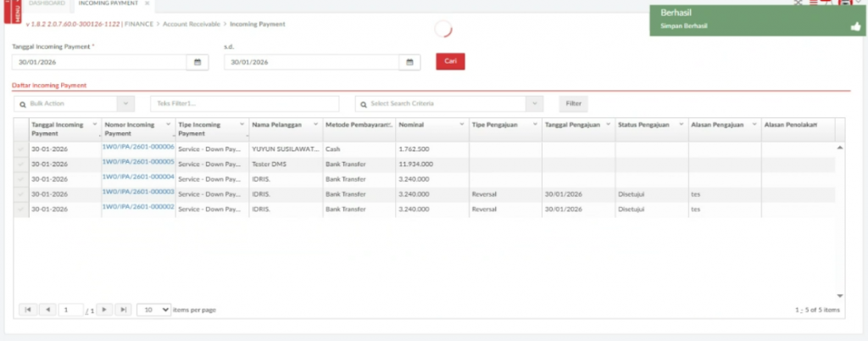Select the row checkbox for Tester DMS
This screenshot has width=868, height=341.
[21, 164]
